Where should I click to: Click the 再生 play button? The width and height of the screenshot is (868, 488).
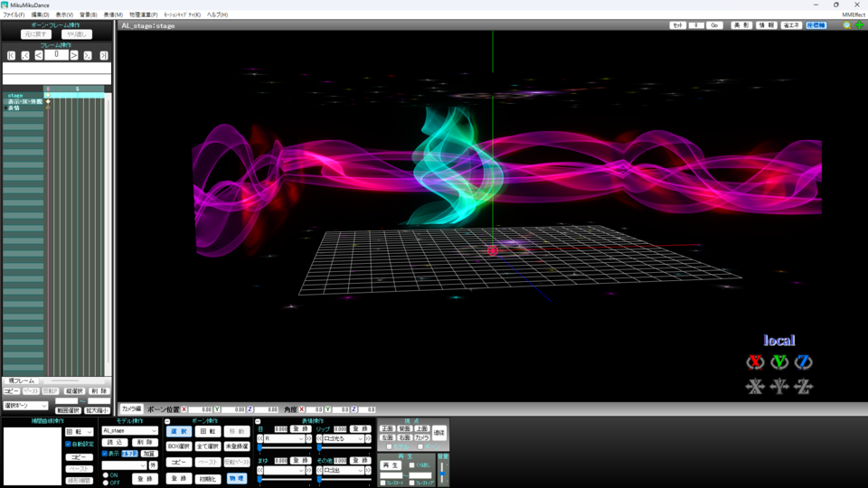coord(390,465)
